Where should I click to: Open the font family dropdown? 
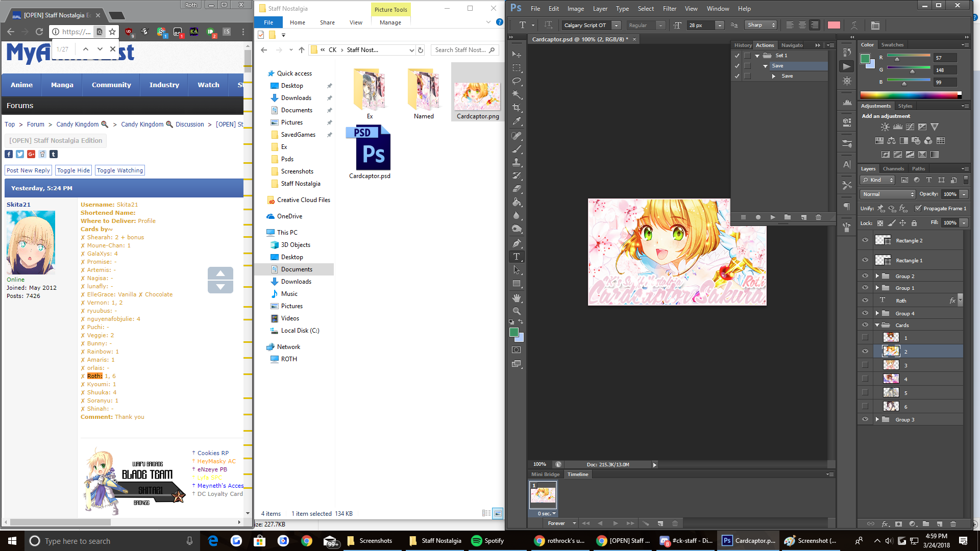point(616,25)
